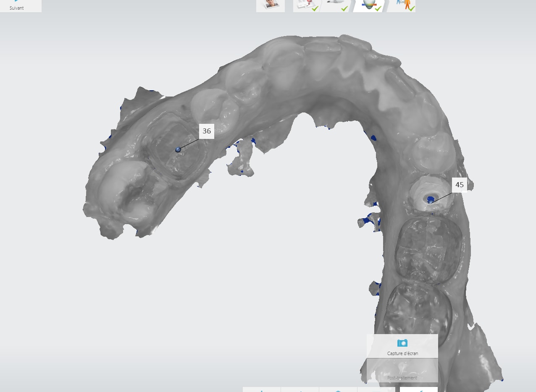This screenshot has height=392, width=536.
Task: Select the active colored-tooth analysis step
Action: click(368, 5)
